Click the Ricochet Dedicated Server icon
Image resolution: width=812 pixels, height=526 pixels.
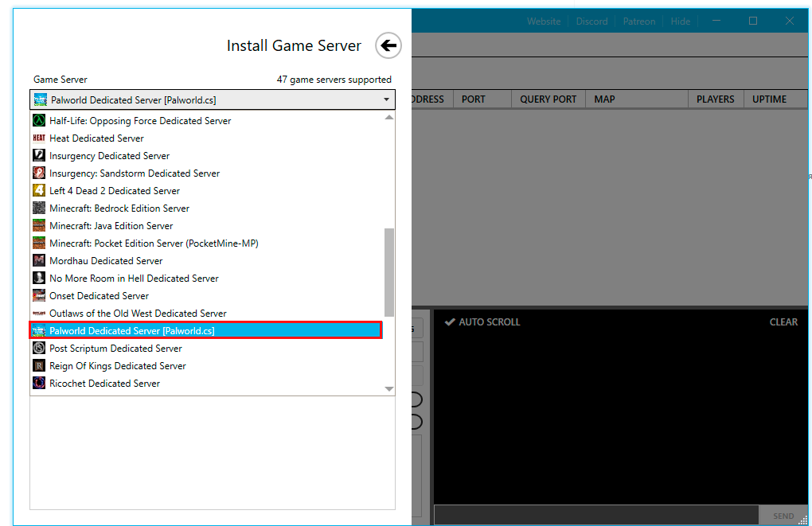[x=39, y=383]
